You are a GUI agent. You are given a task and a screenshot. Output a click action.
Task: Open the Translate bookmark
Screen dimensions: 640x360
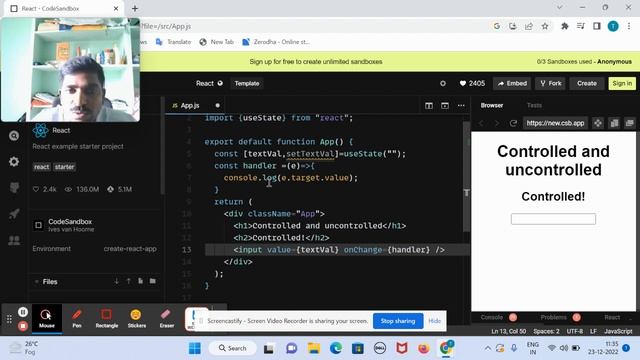pyautogui.click(x=173, y=42)
